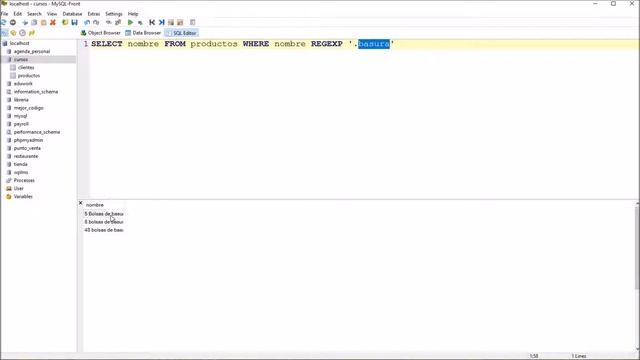Select the mysql database

click(x=20, y=116)
